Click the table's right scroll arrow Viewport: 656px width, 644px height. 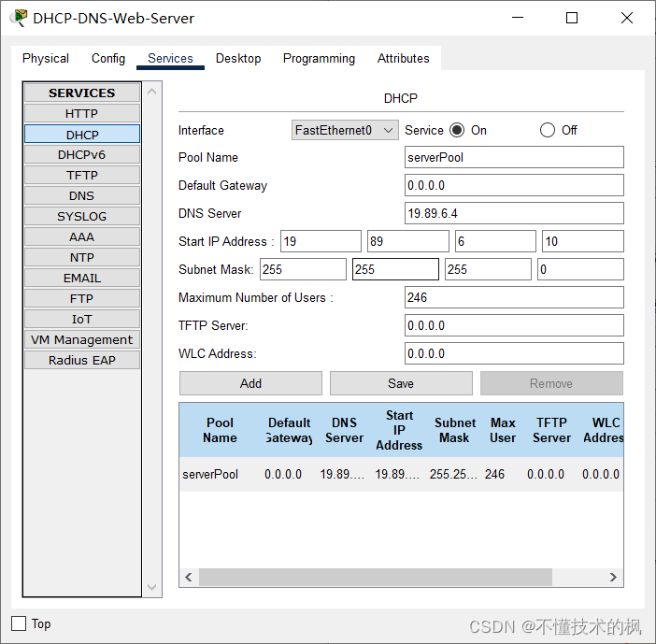coord(613,578)
